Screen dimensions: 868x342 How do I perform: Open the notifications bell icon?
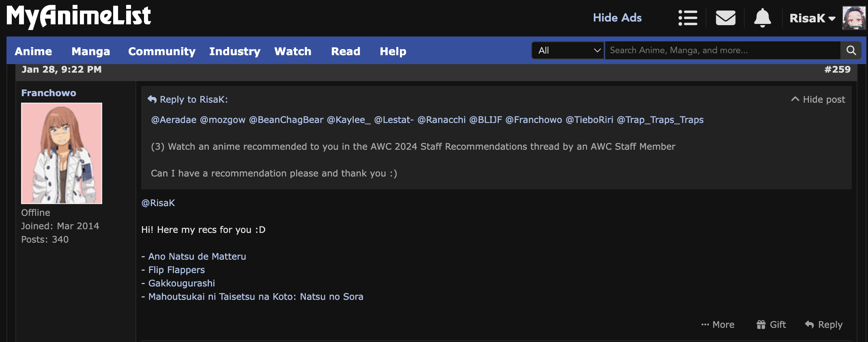(x=762, y=18)
